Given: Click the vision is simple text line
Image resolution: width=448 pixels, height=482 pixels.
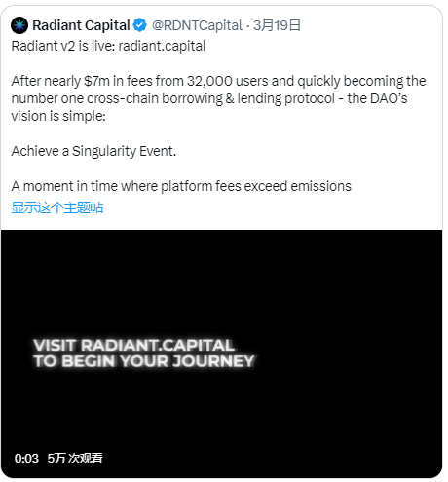Looking at the screenshot, I should pos(58,116).
